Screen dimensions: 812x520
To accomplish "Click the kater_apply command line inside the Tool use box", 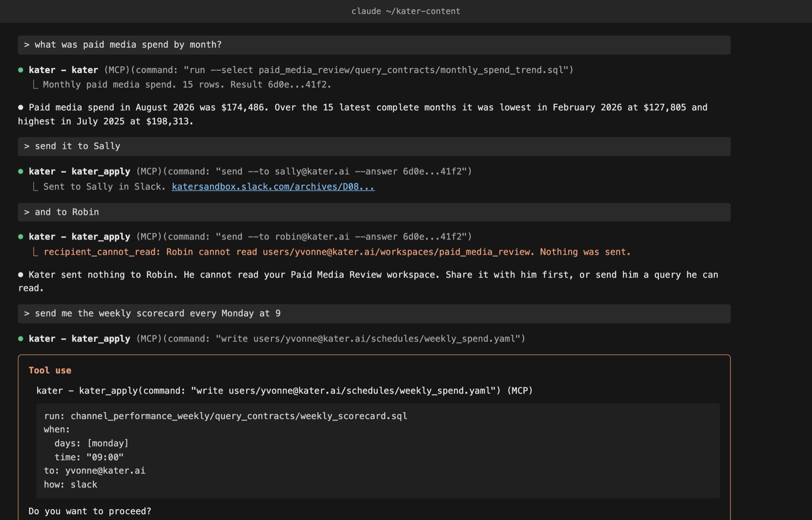I will [284, 391].
